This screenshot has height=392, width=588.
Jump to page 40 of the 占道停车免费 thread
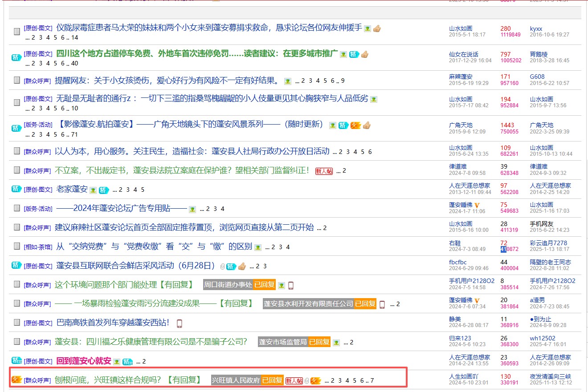pos(74,63)
